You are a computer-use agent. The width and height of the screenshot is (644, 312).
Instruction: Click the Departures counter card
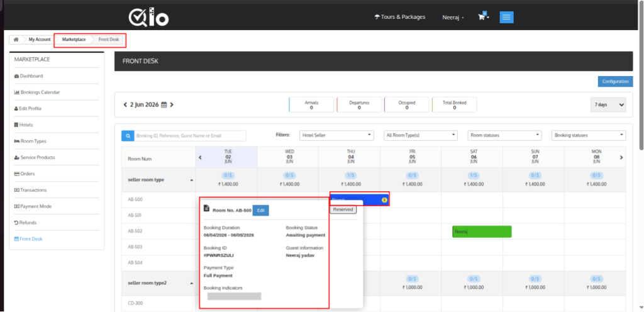tap(359, 104)
